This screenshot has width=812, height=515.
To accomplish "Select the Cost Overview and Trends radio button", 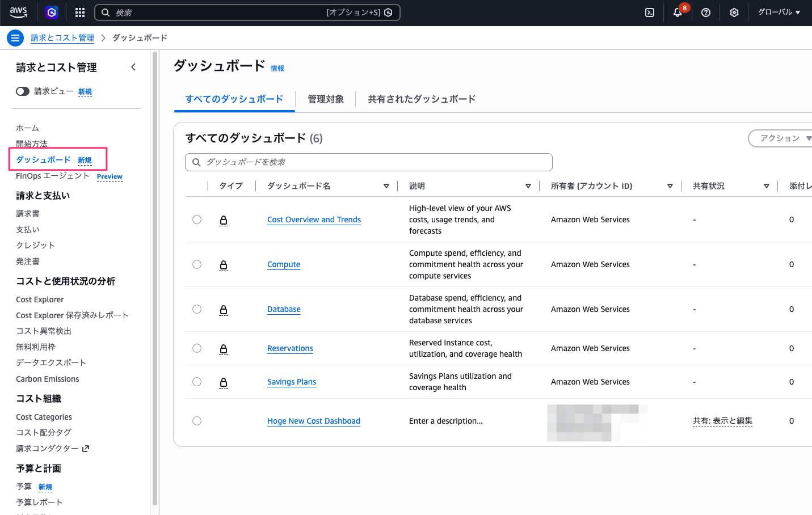I will [197, 219].
